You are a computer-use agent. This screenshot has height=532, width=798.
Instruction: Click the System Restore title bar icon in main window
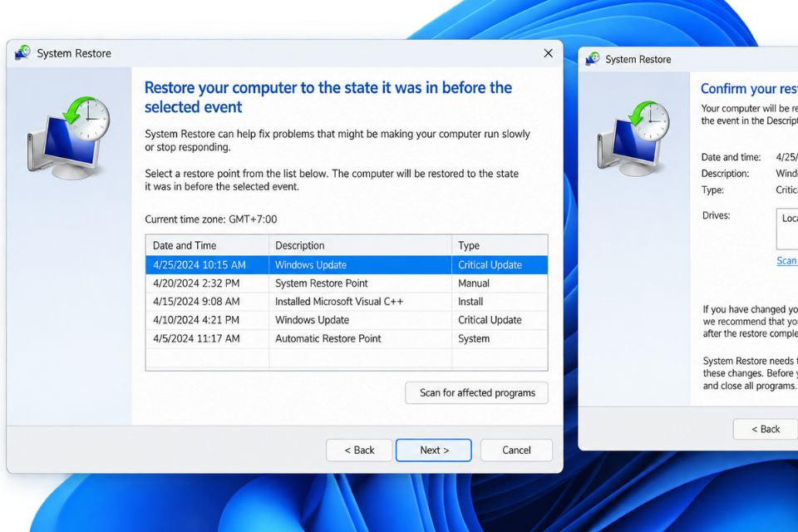tap(22, 53)
